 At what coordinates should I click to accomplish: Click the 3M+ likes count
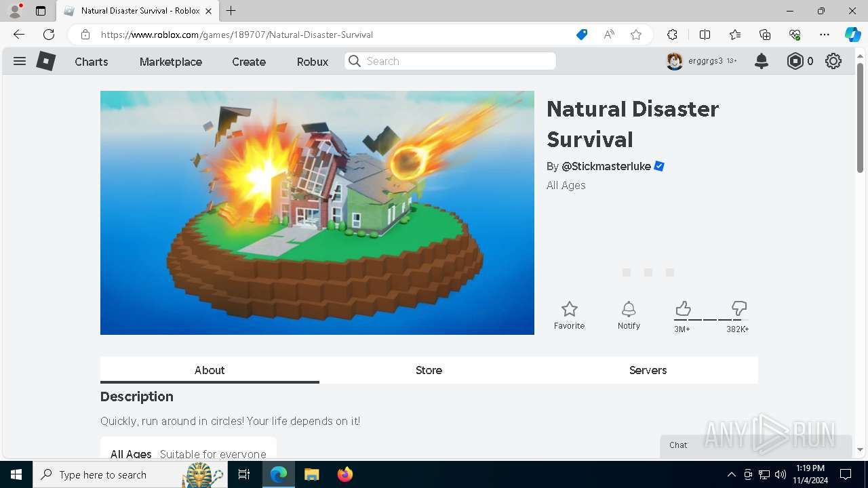tap(682, 329)
